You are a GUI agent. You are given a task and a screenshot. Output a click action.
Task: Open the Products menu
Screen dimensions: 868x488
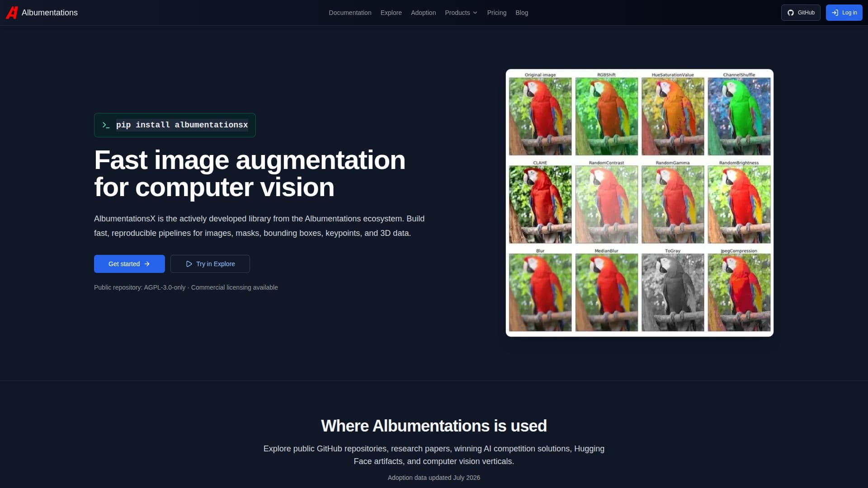point(461,13)
